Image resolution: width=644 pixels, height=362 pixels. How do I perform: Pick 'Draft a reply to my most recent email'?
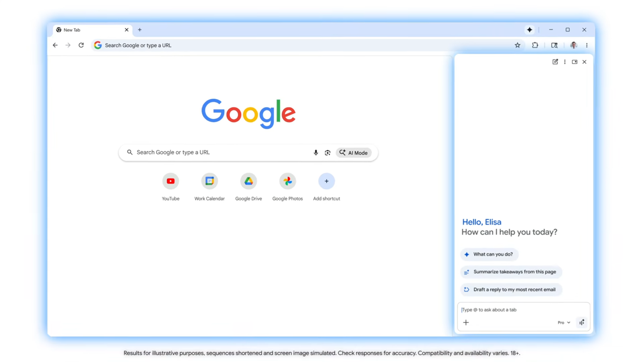(x=511, y=290)
